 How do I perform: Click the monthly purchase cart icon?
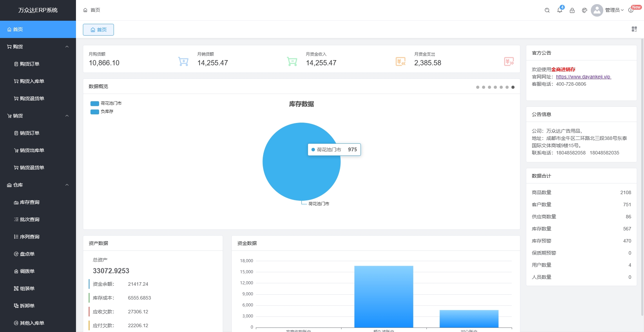(183, 61)
